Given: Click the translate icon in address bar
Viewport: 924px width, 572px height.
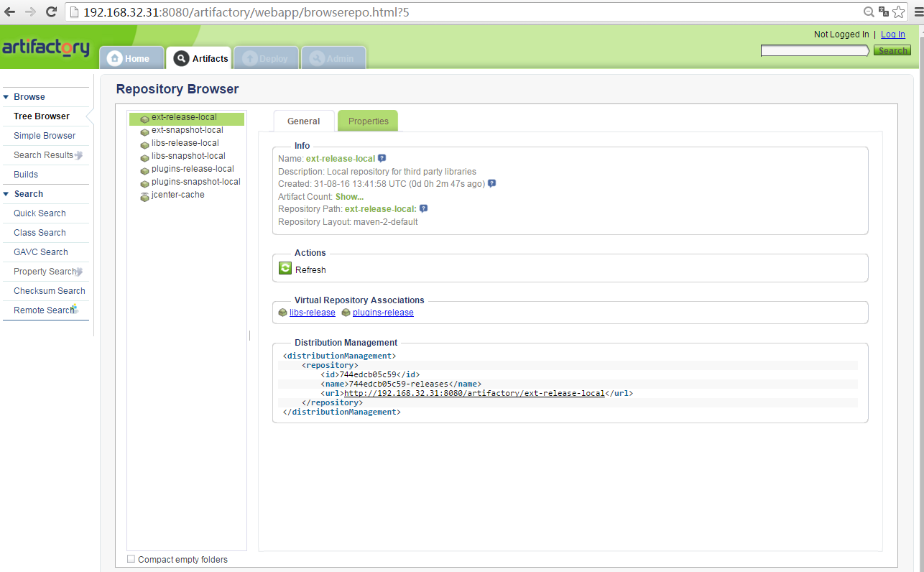Looking at the screenshot, I should coord(884,11).
